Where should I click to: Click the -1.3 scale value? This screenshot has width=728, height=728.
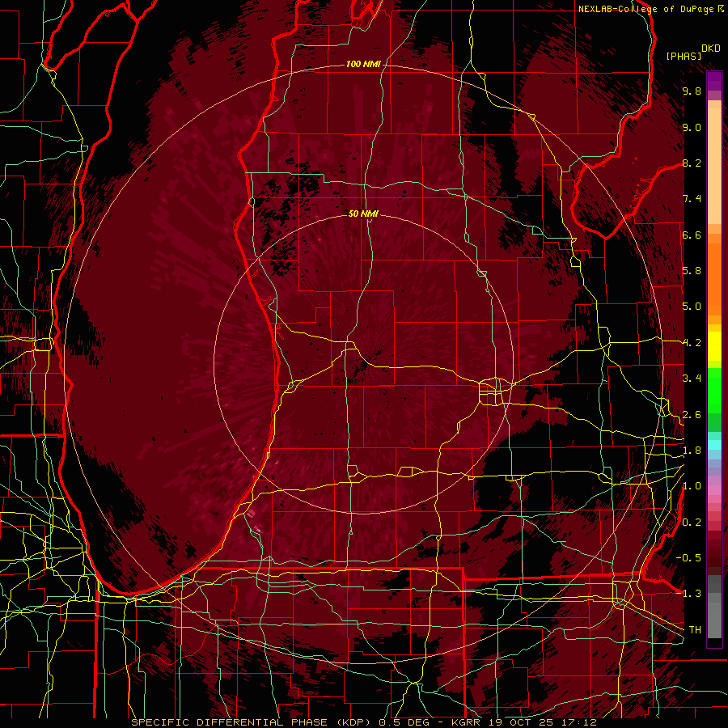(x=688, y=594)
